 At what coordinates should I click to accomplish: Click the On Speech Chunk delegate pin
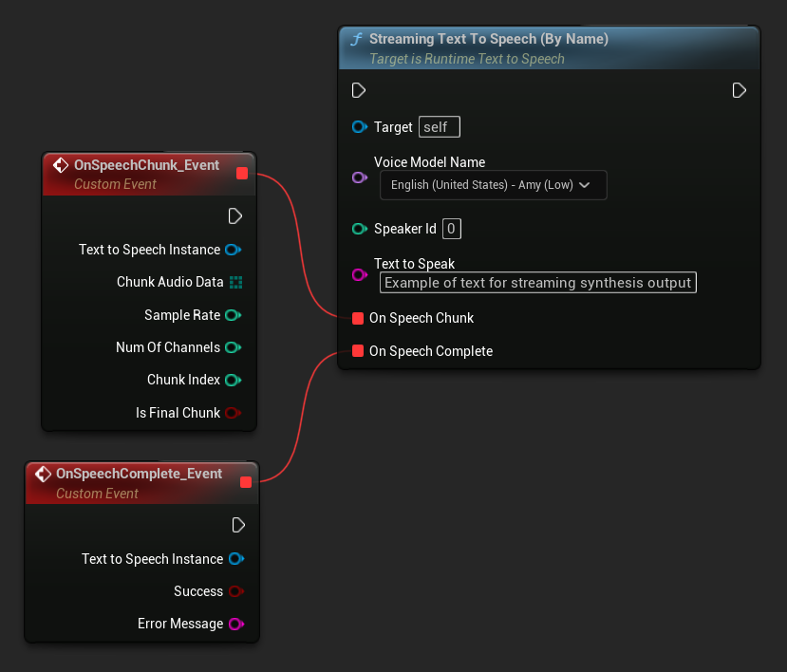358,318
